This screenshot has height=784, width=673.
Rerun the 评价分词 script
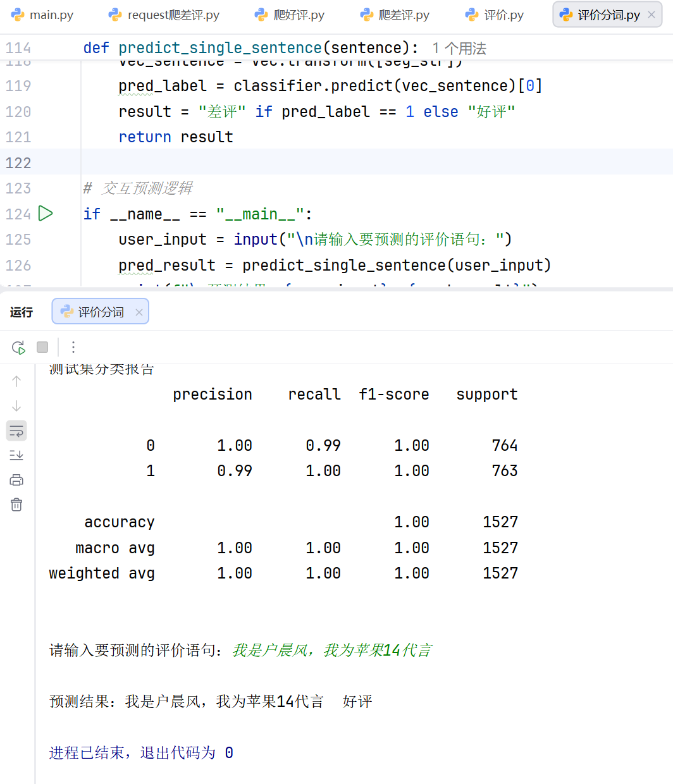pyautogui.click(x=18, y=347)
